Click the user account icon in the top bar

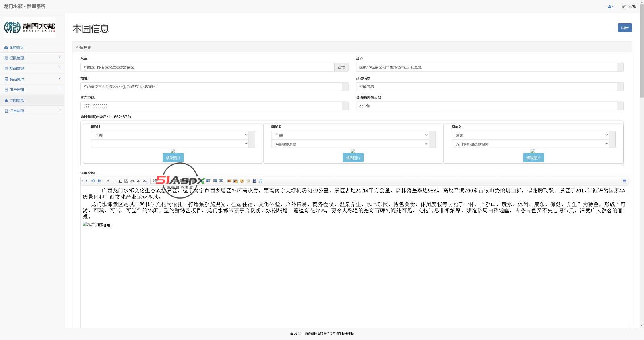[611, 6]
